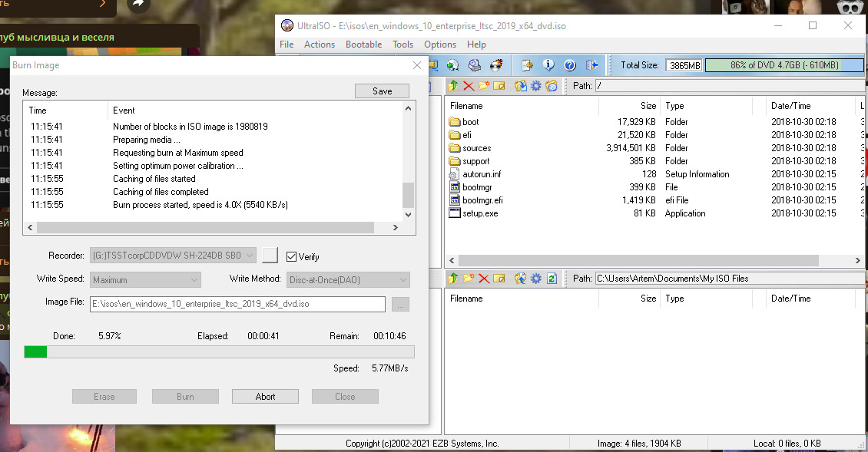Click the Image File path field
Screen dimensions: 868x452
pos(237,305)
